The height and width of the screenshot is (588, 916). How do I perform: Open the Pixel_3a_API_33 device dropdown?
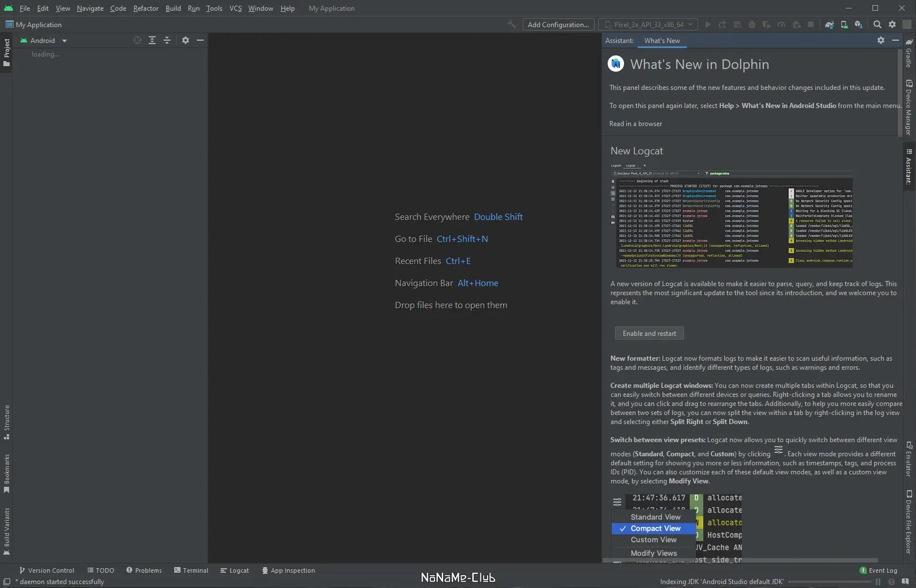click(x=648, y=25)
